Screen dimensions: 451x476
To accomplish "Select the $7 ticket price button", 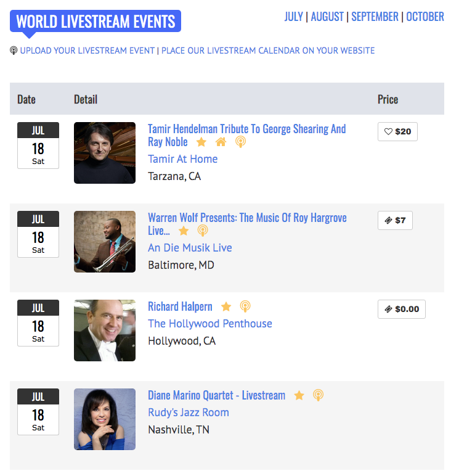I will 395,220.
